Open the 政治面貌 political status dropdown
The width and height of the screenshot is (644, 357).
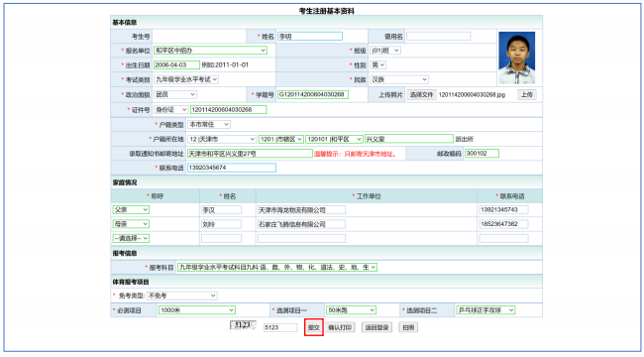[175, 94]
